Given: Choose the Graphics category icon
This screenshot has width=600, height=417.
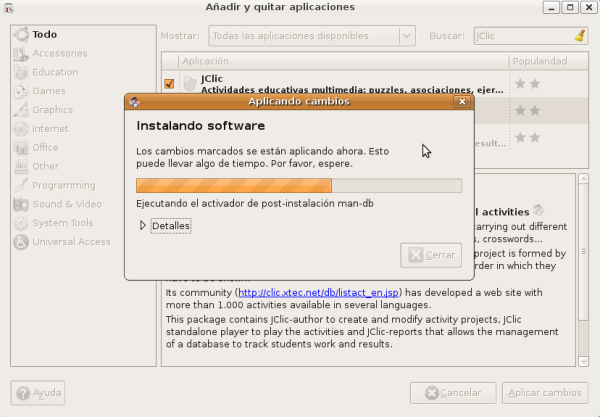Looking at the screenshot, I should 20,110.
